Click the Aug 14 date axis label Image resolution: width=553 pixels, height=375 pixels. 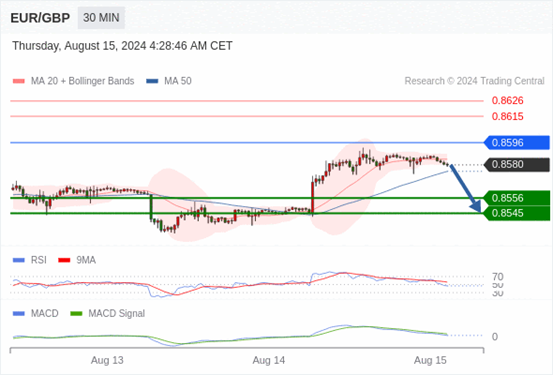pos(269,361)
